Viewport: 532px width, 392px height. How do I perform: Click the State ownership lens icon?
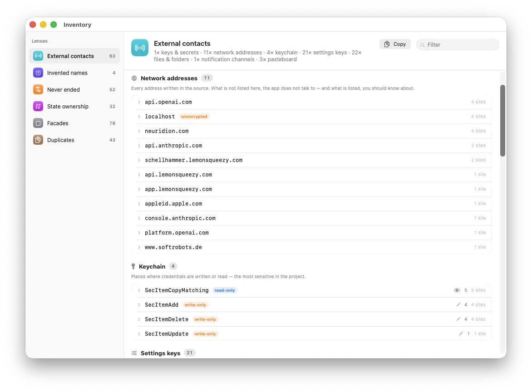(38, 107)
